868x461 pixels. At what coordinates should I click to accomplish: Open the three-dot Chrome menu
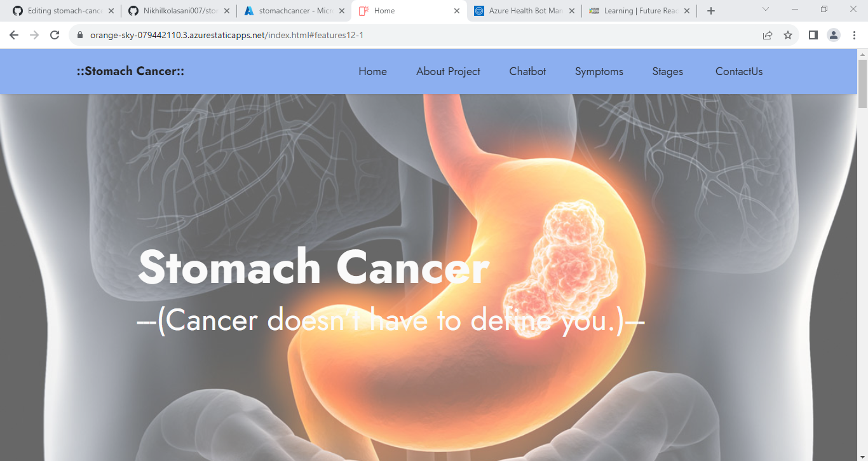pos(854,35)
